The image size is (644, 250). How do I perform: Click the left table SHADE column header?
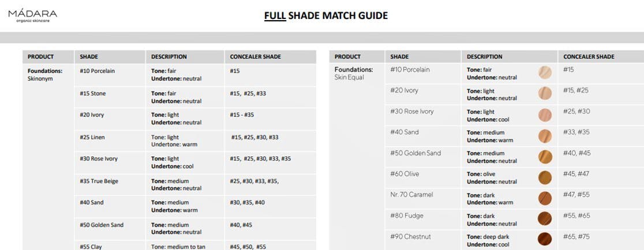(89, 57)
